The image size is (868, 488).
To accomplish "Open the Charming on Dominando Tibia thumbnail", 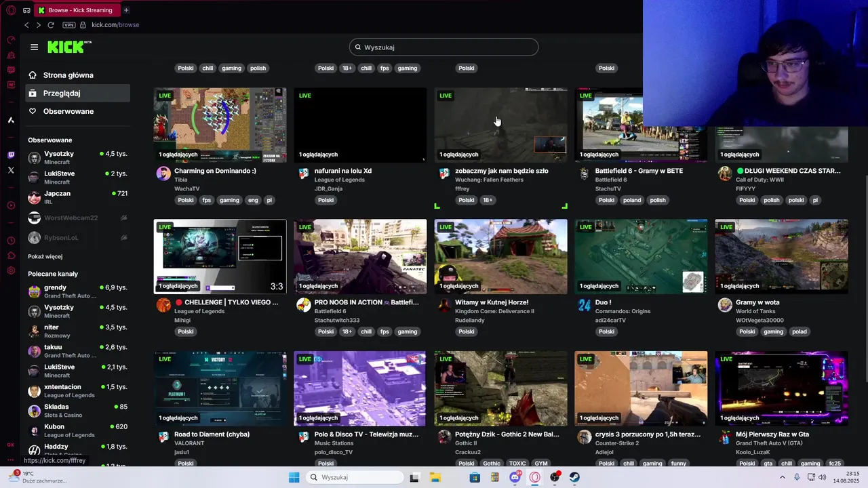I will [220, 125].
